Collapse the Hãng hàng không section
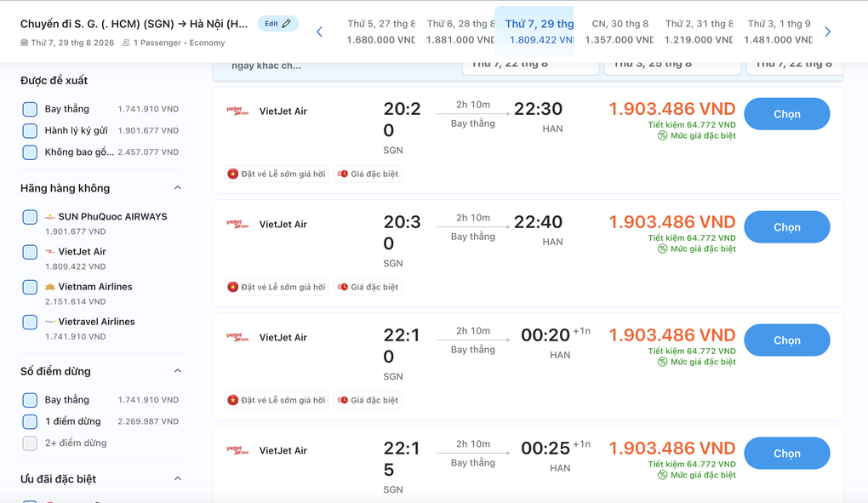868x503 pixels. coord(178,187)
